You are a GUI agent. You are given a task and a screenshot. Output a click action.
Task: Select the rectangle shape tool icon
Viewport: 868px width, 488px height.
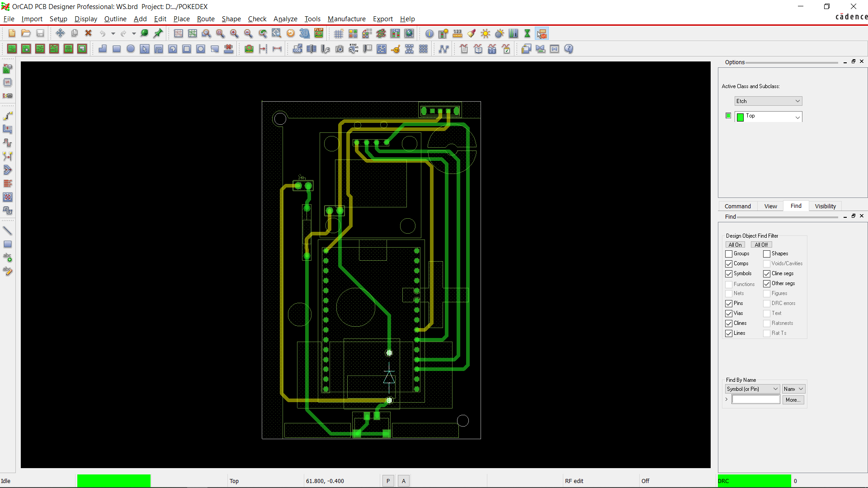click(x=117, y=49)
